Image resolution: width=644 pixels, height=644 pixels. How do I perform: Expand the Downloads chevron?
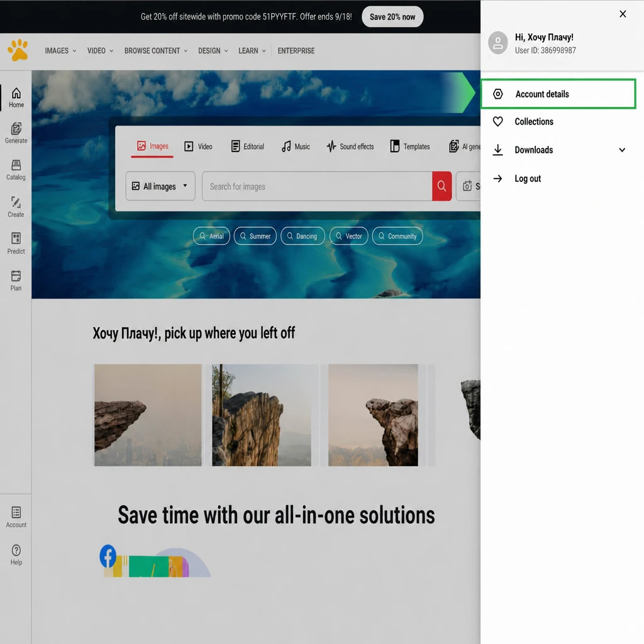(x=622, y=150)
